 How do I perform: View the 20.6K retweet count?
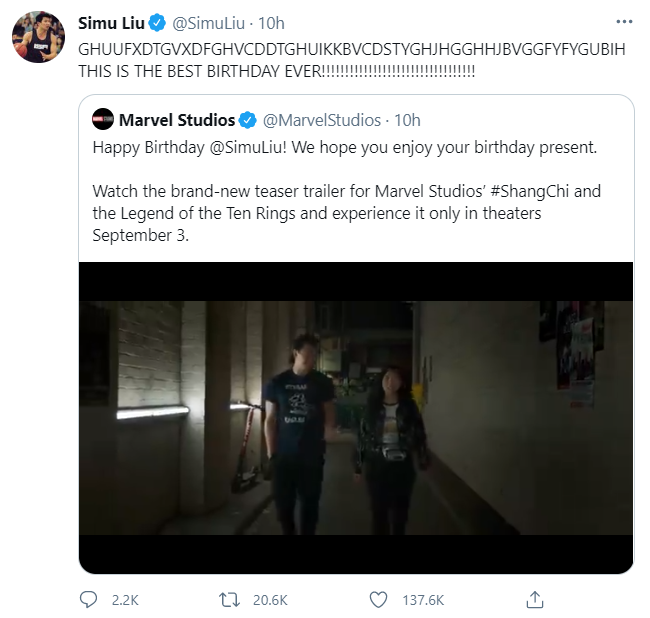click(271, 599)
